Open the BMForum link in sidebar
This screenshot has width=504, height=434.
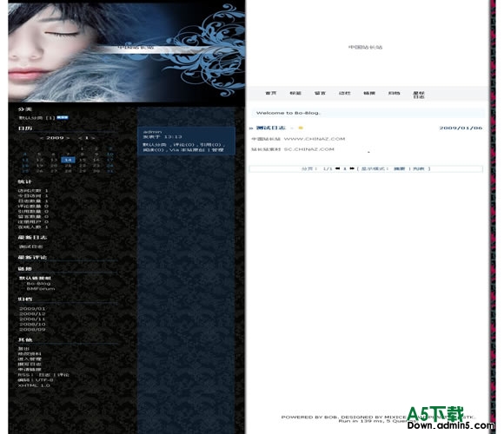[41, 288]
